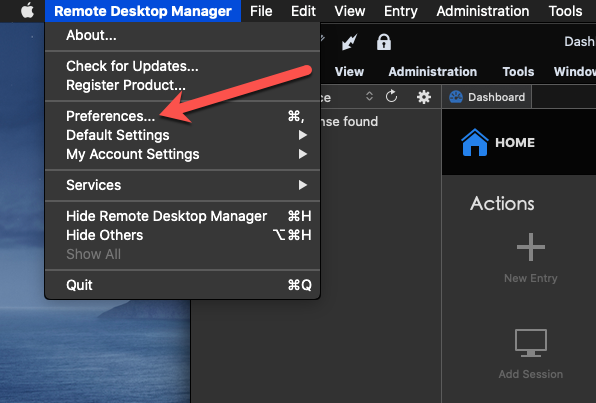Open the Apple menu
The width and height of the screenshot is (596, 403).
click(x=27, y=11)
